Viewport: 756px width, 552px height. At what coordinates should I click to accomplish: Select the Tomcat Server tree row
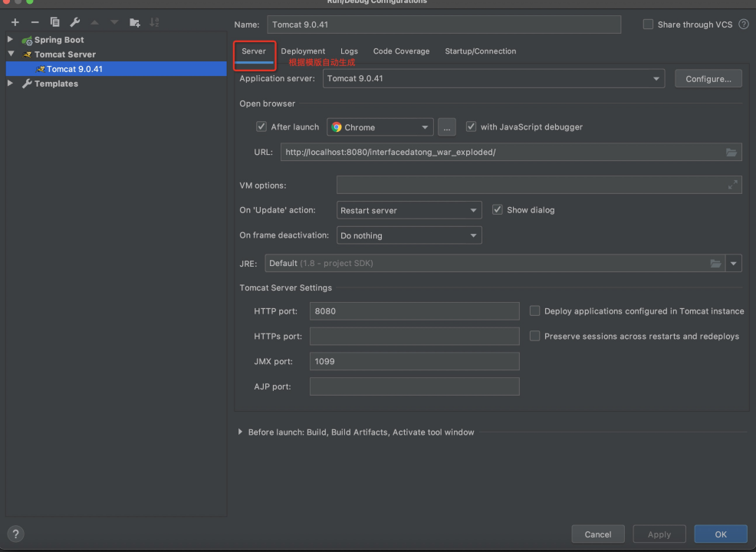pos(117,54)
